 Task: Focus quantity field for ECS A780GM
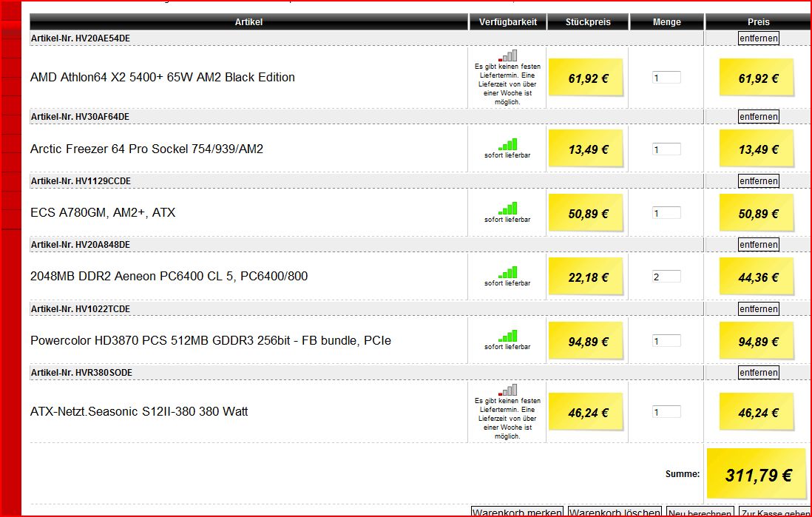click(666, 213)
